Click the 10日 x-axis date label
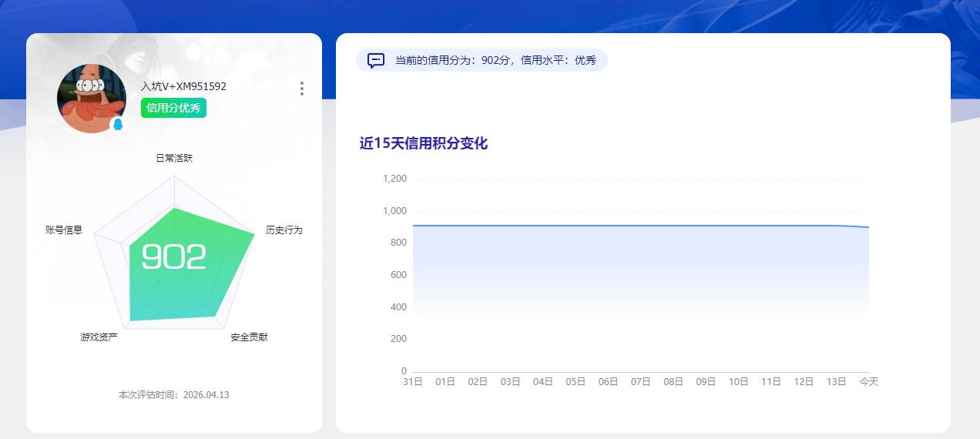The height and width of the screenshot is (439, 980). point(739,382)
